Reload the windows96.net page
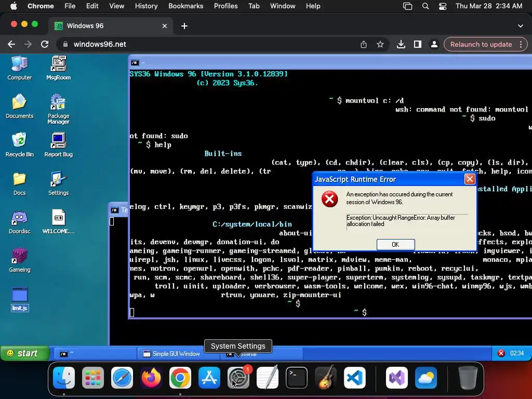The height and width of the screenshot is (399, 532). point(45,44)
